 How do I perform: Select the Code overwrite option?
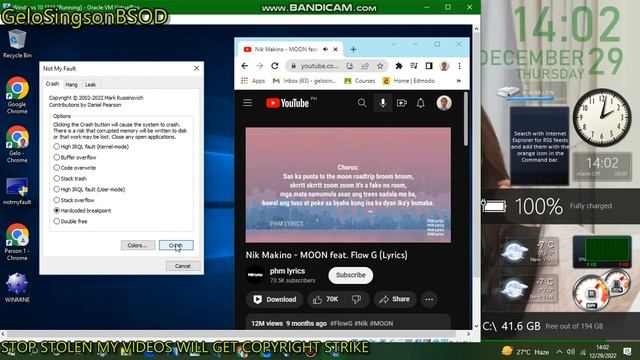[75, 168]
